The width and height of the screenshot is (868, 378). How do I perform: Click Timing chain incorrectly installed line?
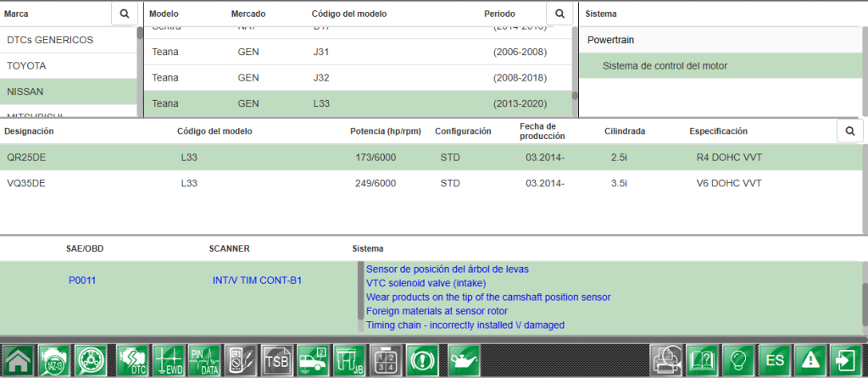pyautogui.click(x=465, y=325)
